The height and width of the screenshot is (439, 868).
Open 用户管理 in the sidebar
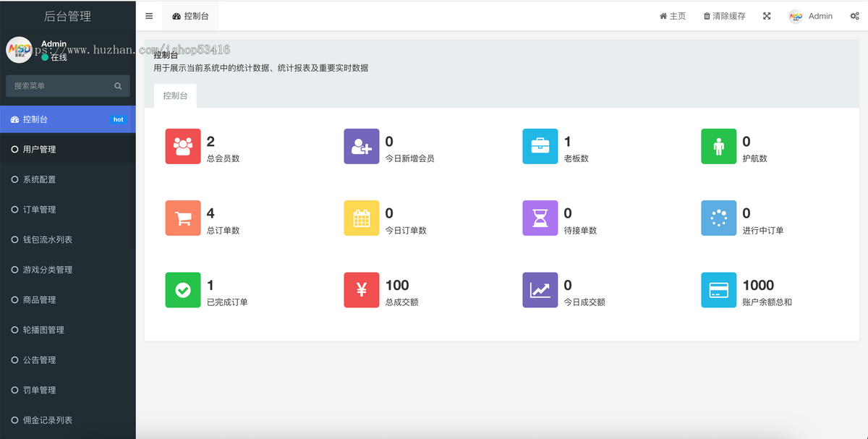click(68, 149)
